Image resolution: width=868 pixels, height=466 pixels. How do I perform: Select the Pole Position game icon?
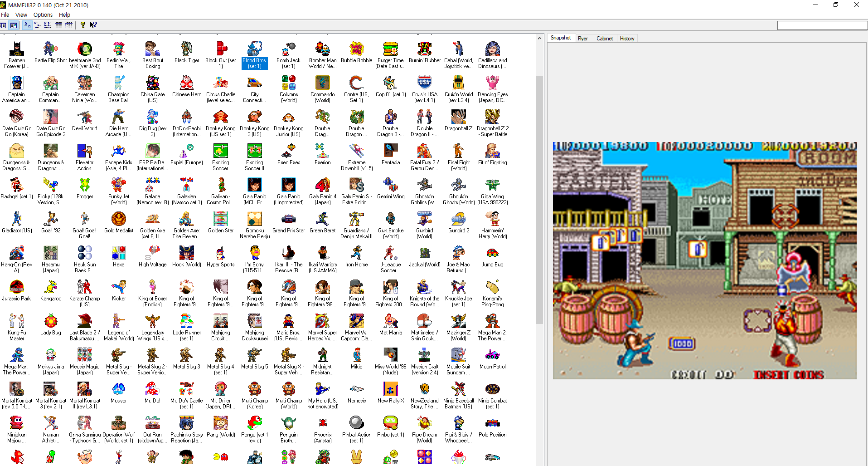tap(493, 423)
